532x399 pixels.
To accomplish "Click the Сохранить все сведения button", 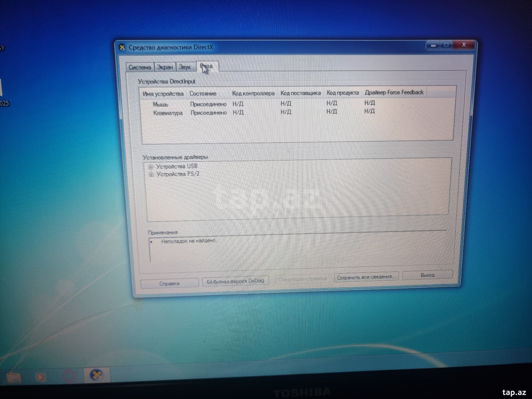I will (x=366, y=277).
